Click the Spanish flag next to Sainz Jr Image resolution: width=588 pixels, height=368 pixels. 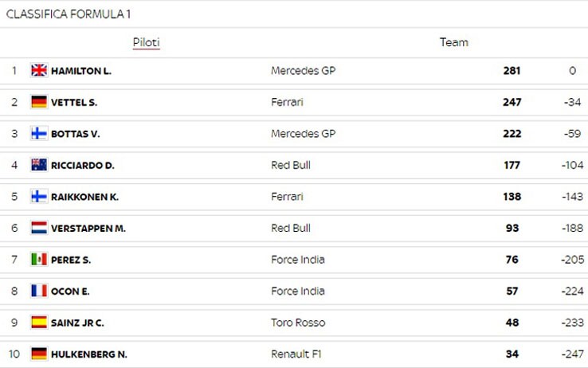(x=39, y=323)
